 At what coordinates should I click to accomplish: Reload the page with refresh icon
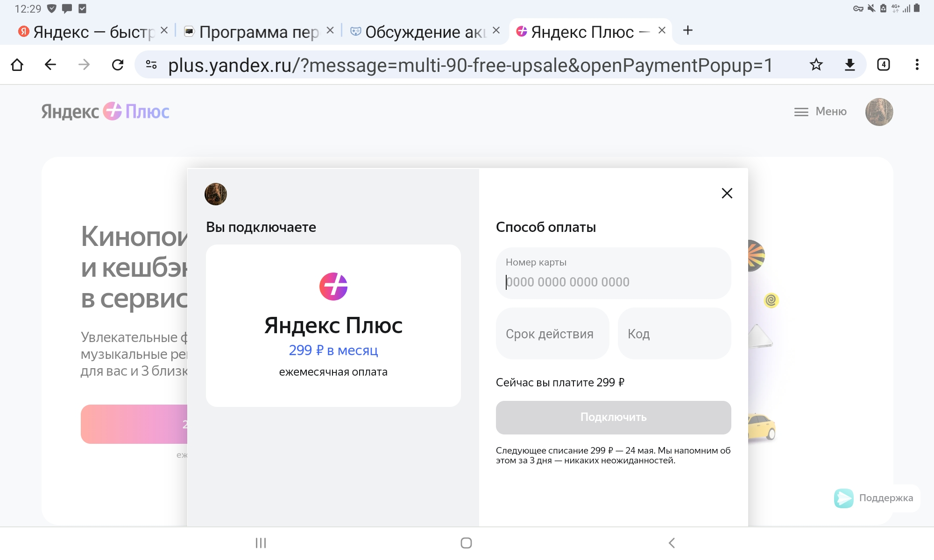[118, 64]
